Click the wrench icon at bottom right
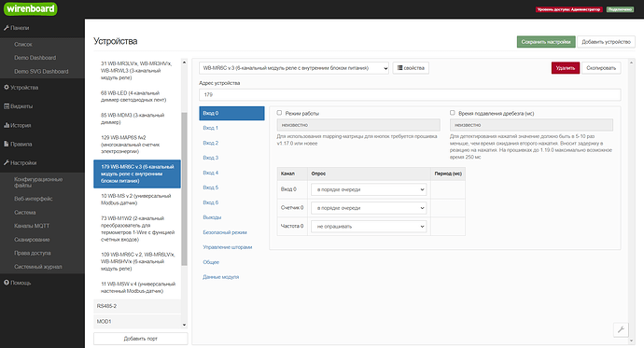644x348 pixels. [621, 329]
